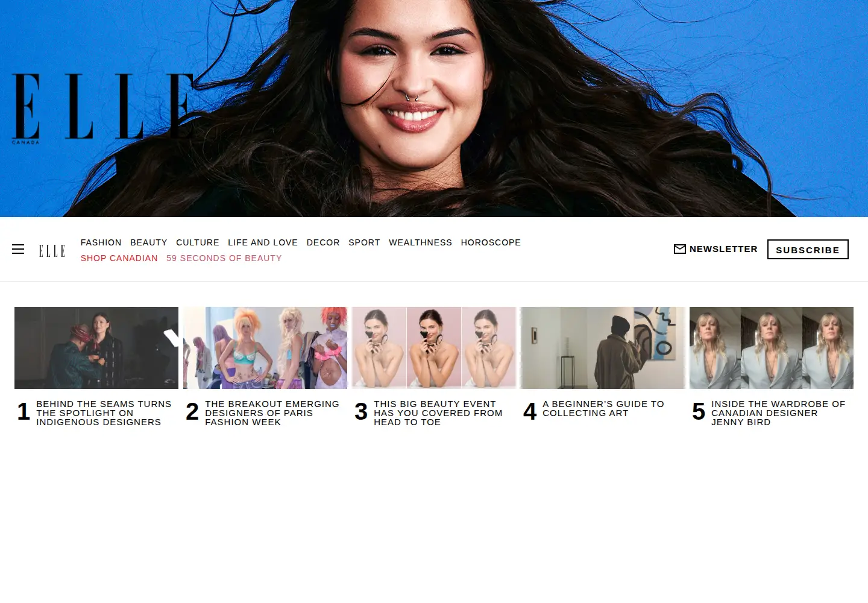Click the large ELLE Canada banner logo
Screen dimensions: 868x603
[103, 109]
